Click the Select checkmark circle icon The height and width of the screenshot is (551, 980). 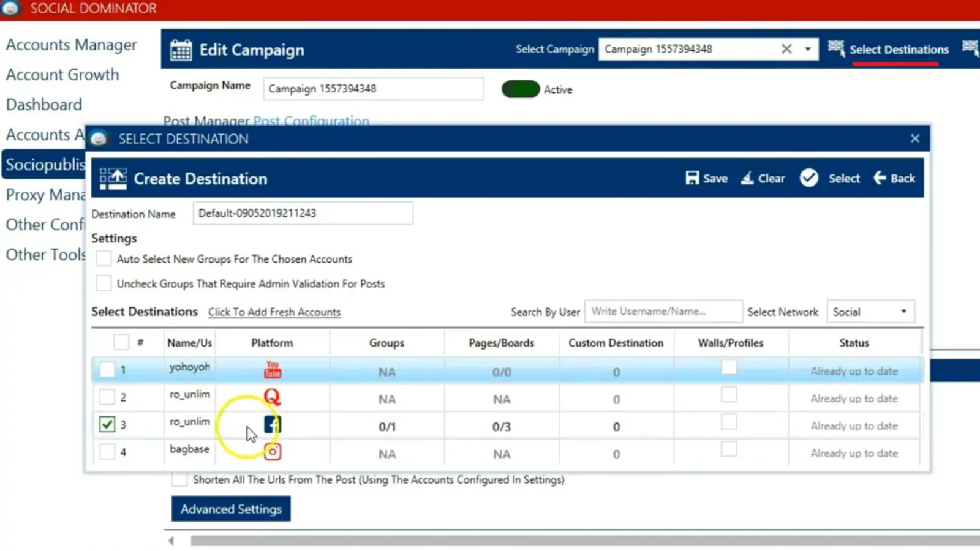tap(809, 178)
